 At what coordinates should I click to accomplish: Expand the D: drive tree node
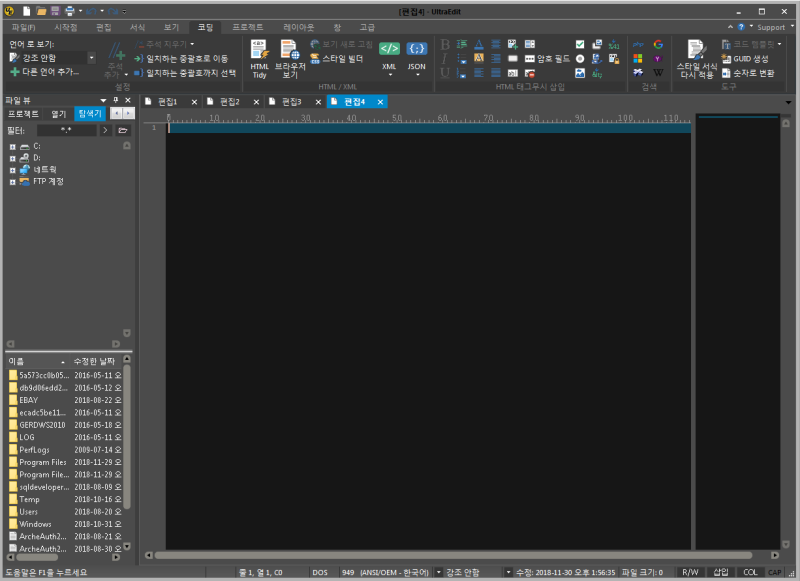pyautogui.click(x=13, y=159)
